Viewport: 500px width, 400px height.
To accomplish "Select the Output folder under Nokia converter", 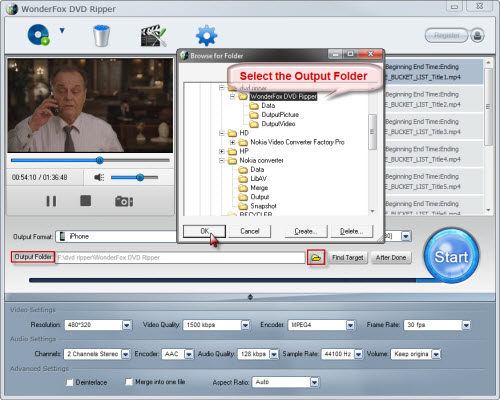I will 260,197.
